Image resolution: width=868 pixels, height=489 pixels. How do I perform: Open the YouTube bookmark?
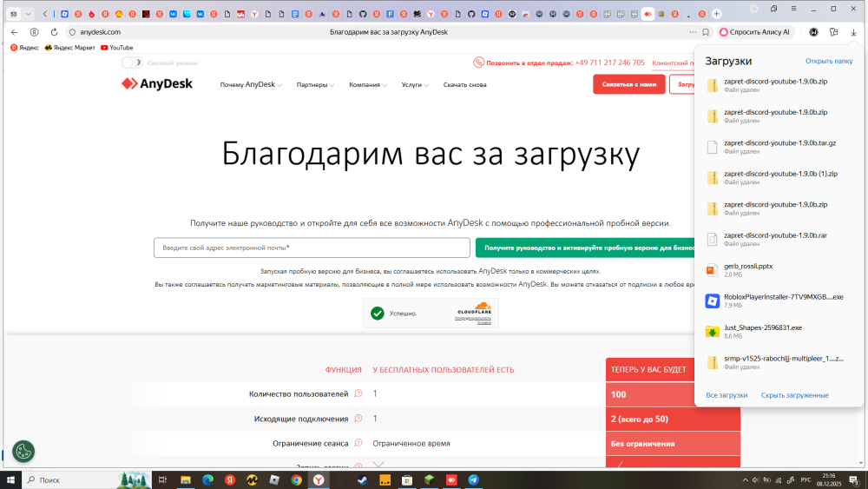(x=117, y=48)
